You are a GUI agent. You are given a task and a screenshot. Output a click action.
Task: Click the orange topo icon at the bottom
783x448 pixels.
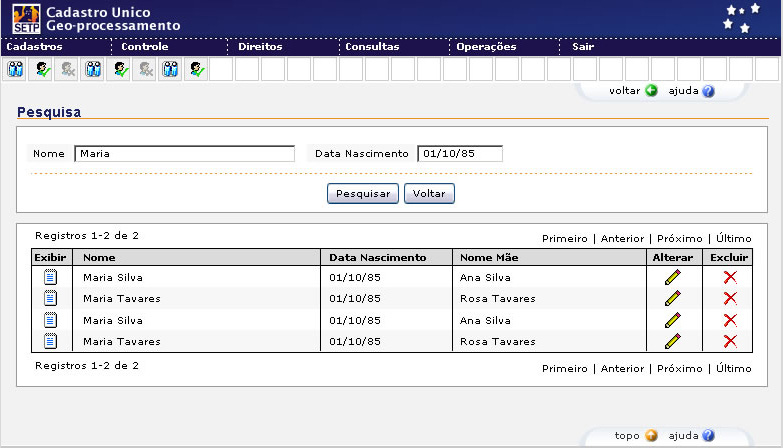point(651,436)
